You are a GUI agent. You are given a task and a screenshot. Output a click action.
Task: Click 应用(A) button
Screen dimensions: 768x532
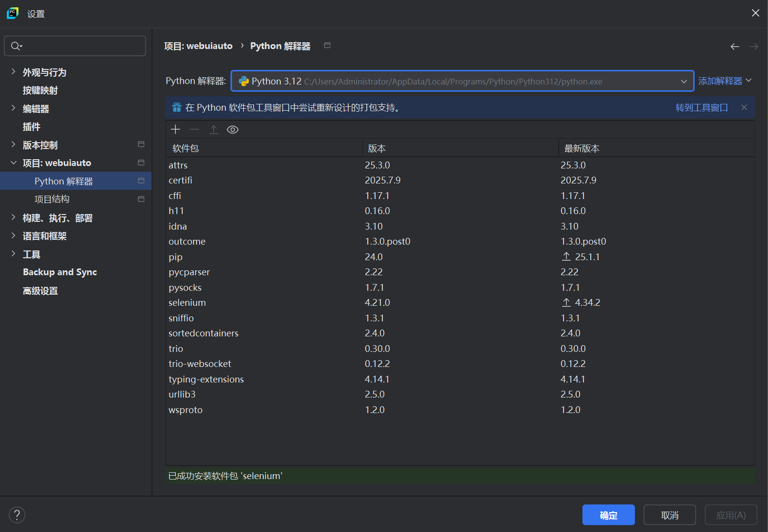(x=731, y=515)
